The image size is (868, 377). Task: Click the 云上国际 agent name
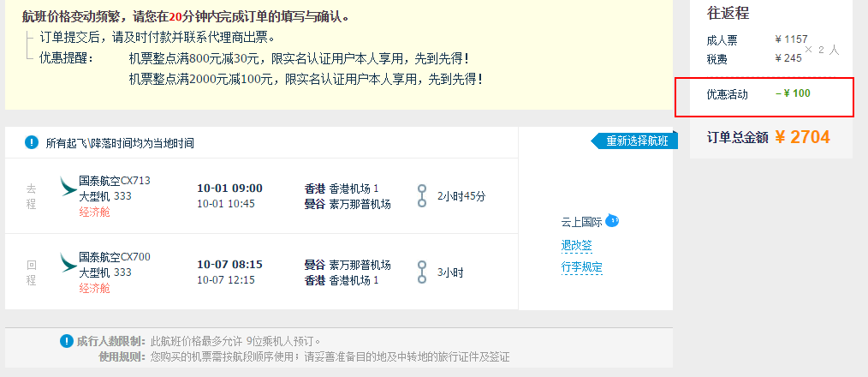pyautogui.click(x=581, y=222)
